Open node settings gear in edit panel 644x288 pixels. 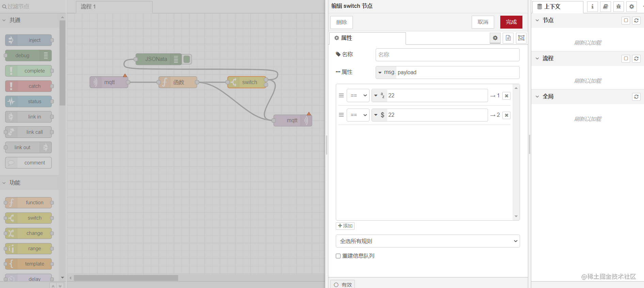(495, 38)
